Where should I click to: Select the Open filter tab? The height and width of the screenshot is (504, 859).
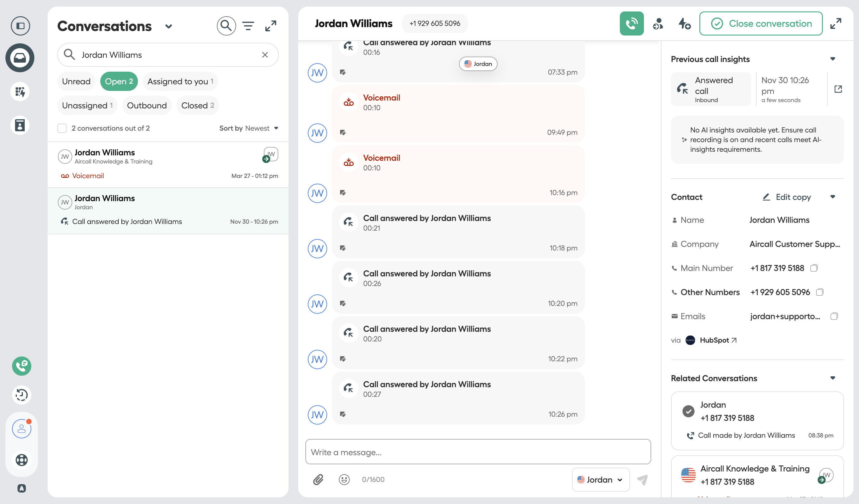[119, 82]
